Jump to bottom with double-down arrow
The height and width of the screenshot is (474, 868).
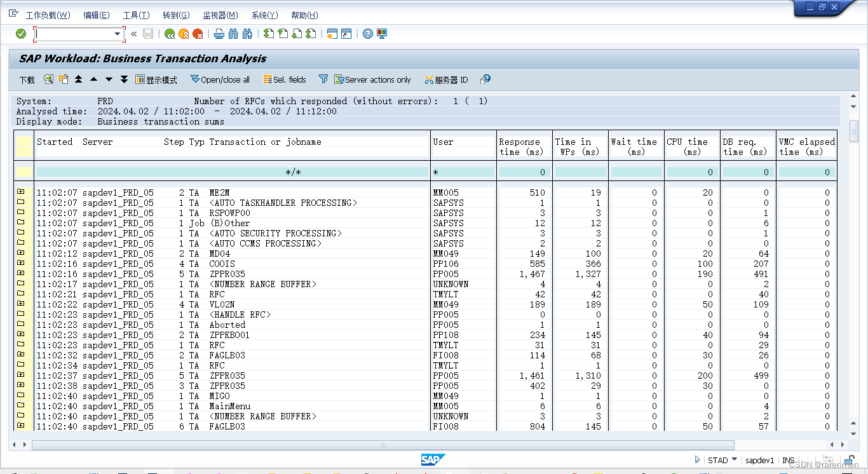(x=124, y=79)
